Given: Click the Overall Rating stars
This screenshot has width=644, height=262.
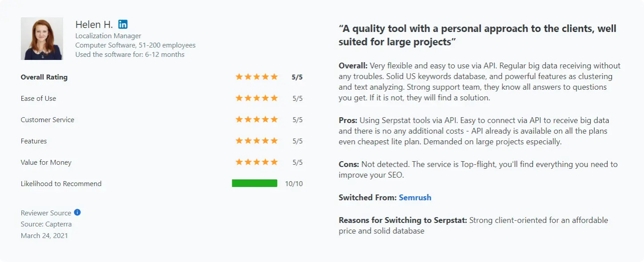Looking at the screenshot, I should (256, 77).
